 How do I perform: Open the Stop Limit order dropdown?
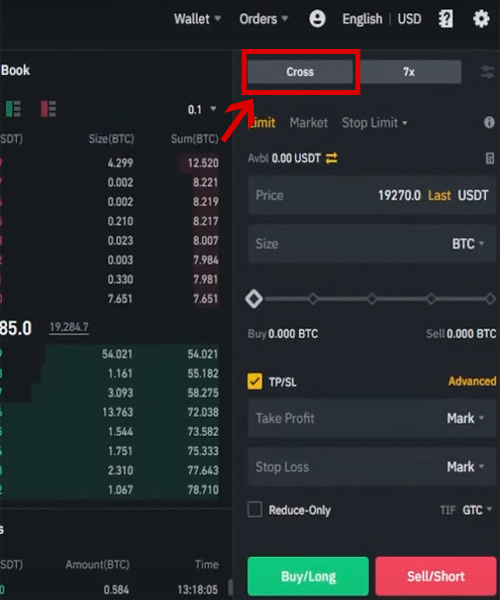(375, 123)
